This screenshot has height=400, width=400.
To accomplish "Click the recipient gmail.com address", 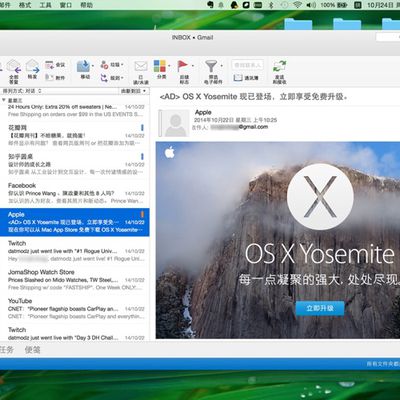I will [x=239, y=127].
